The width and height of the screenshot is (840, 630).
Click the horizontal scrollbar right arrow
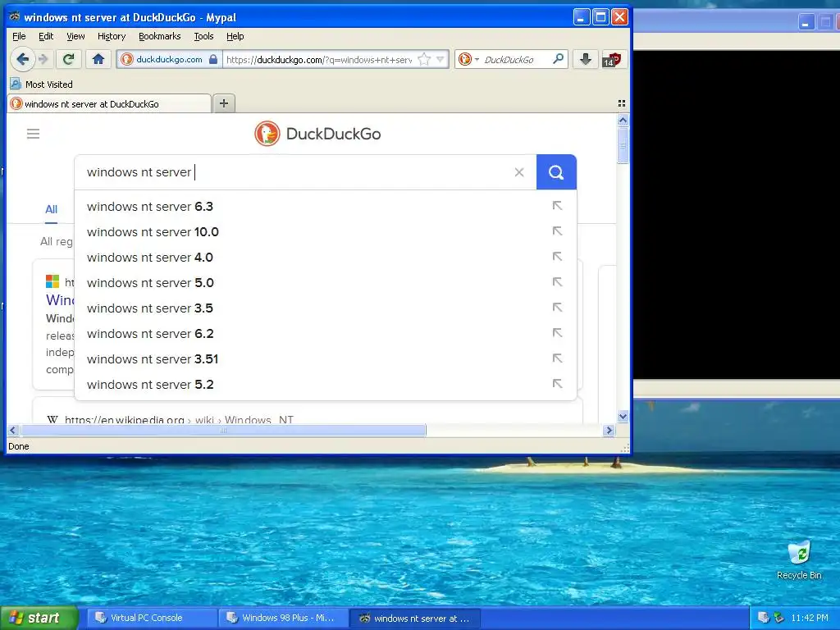click(x=609, y=430)
